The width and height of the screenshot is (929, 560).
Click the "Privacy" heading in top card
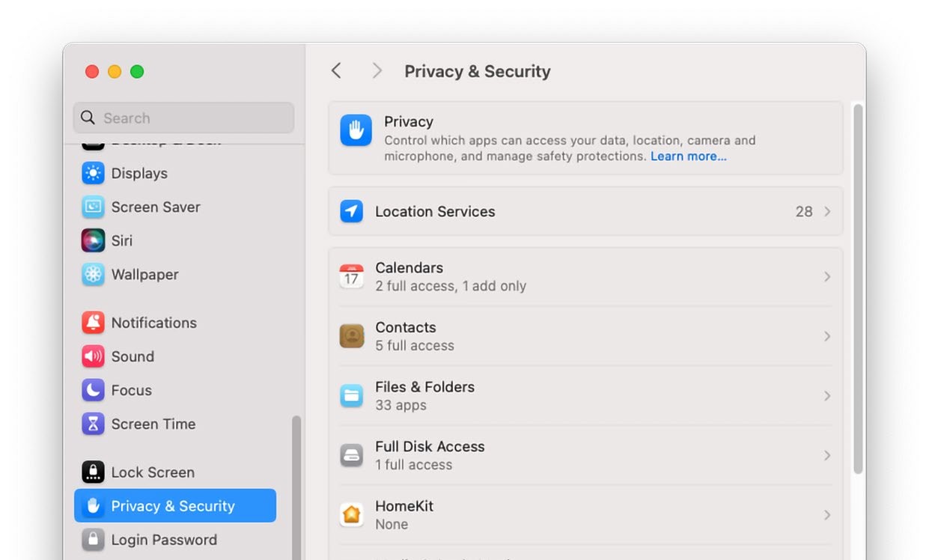click(x=409, y=121)
